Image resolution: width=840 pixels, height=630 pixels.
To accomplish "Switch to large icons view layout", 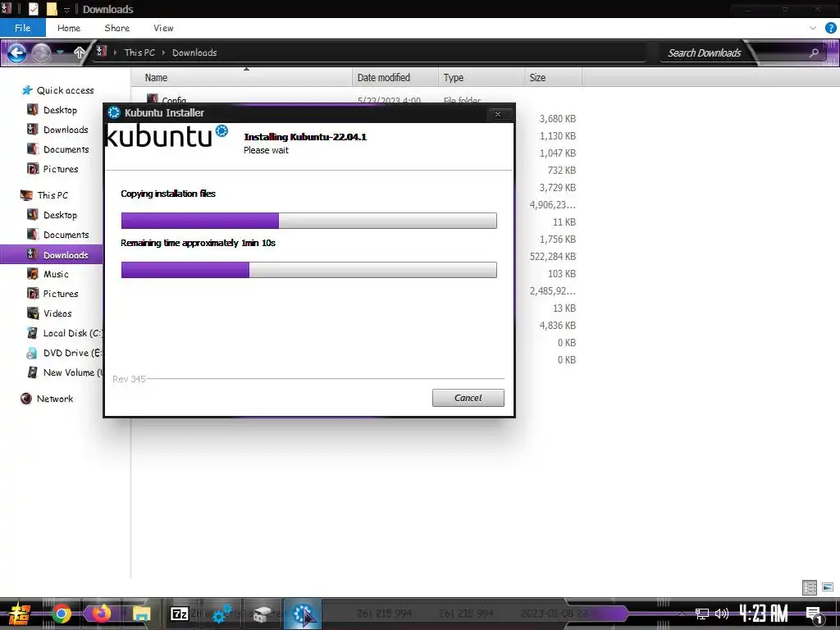I will click(x=828, y=587).
